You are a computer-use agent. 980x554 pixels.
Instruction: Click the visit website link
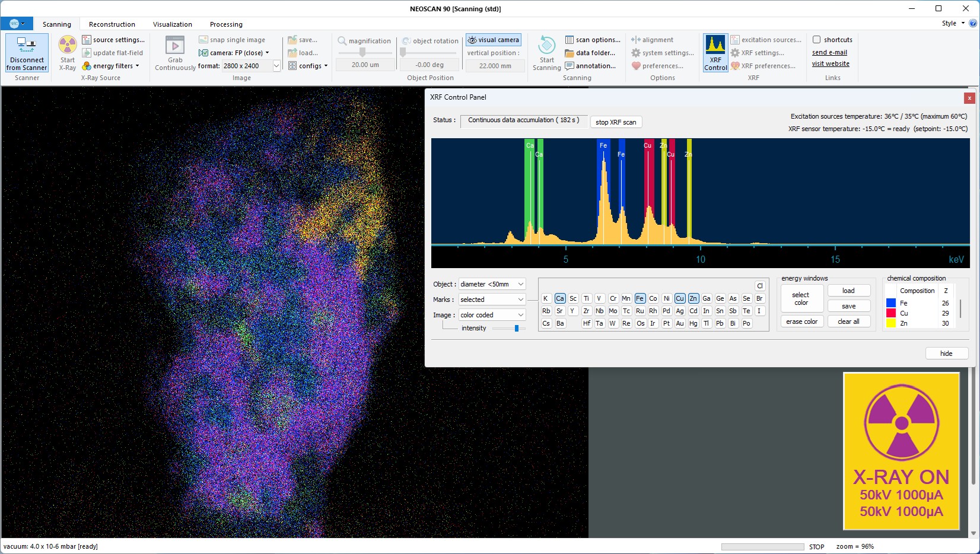pos(831,64)
